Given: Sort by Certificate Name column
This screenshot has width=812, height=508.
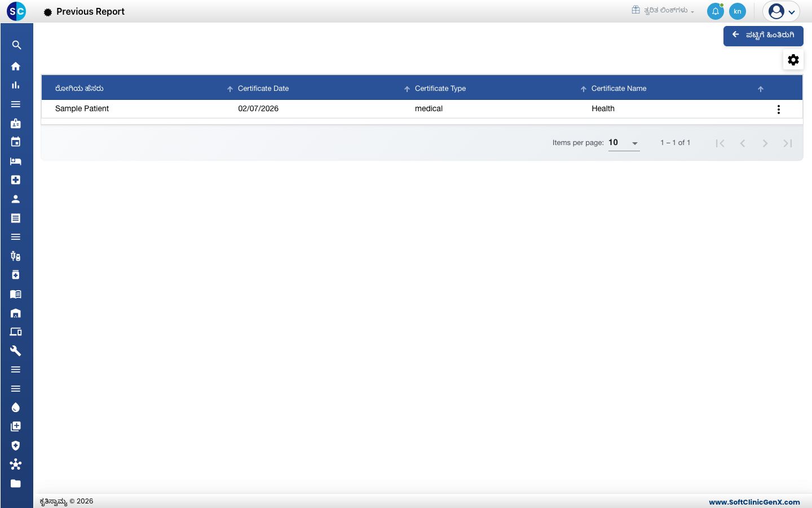Looking at the screenshot, I should click(x=619, y=89).
